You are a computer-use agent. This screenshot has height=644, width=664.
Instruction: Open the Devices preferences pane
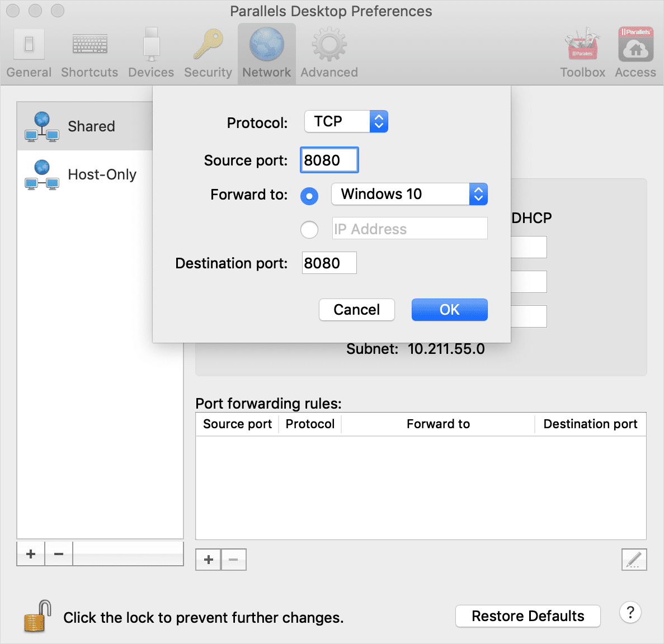tap(150, 53)
